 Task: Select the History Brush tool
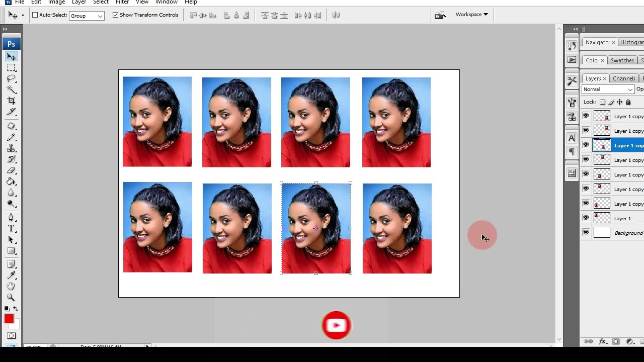(x=11, y=159)
